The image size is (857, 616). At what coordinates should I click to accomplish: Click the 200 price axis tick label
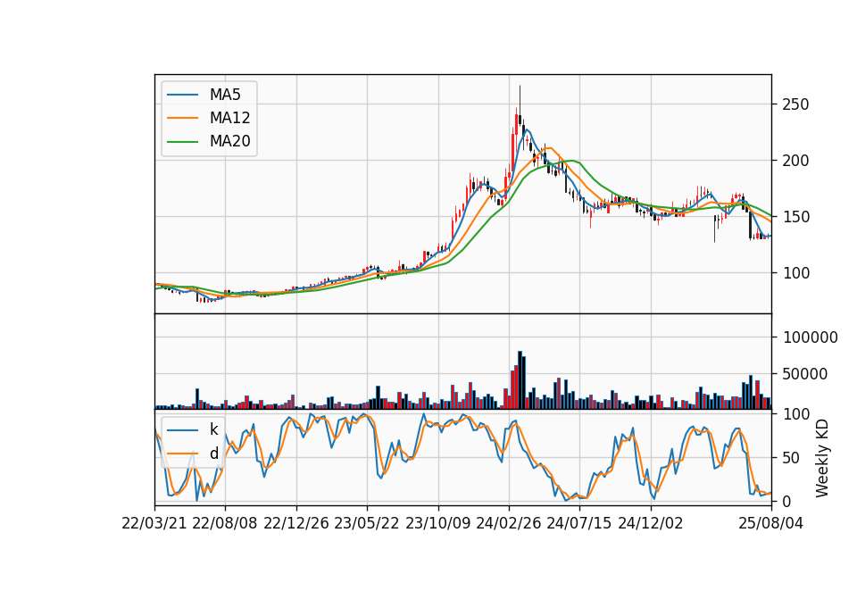click(x=795, y=161)
